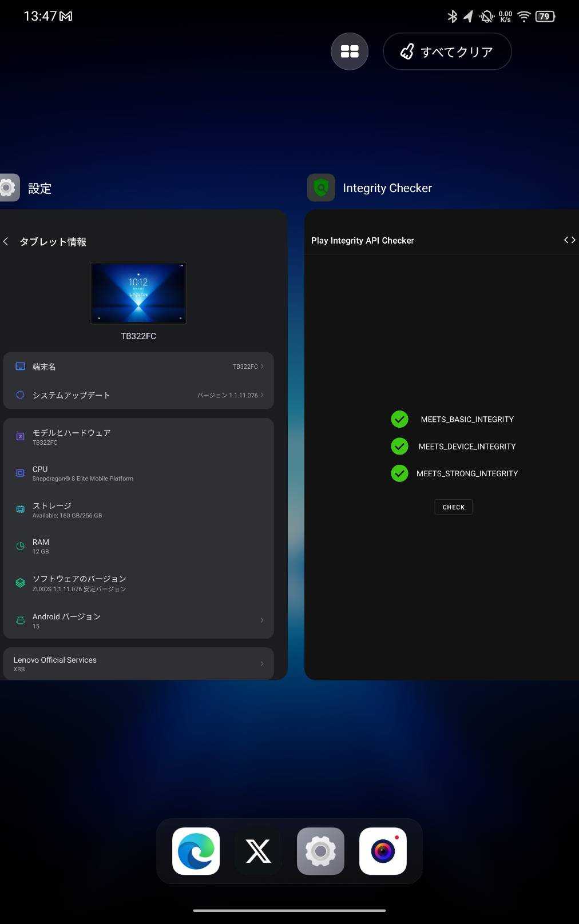Tap the split-screen grid icon button
Screen dimensions: 579x924
pyautogui.click(x=350, y=51)
